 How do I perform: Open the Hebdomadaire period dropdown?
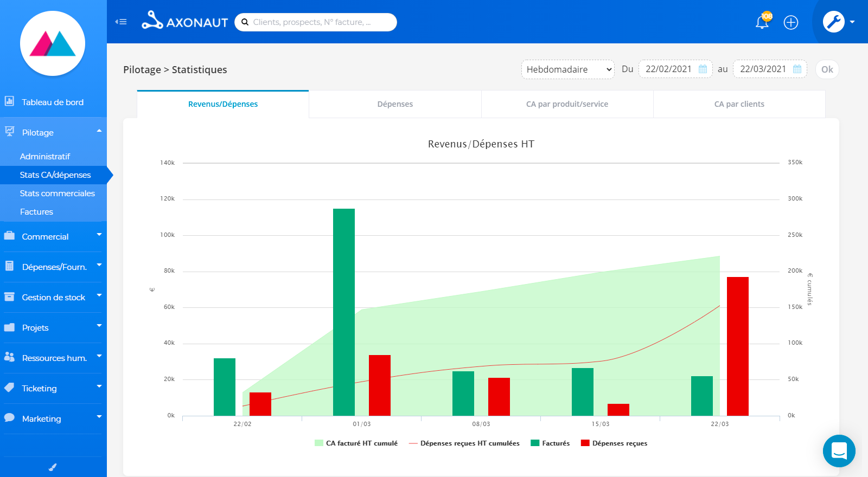[x=568, y=69]
